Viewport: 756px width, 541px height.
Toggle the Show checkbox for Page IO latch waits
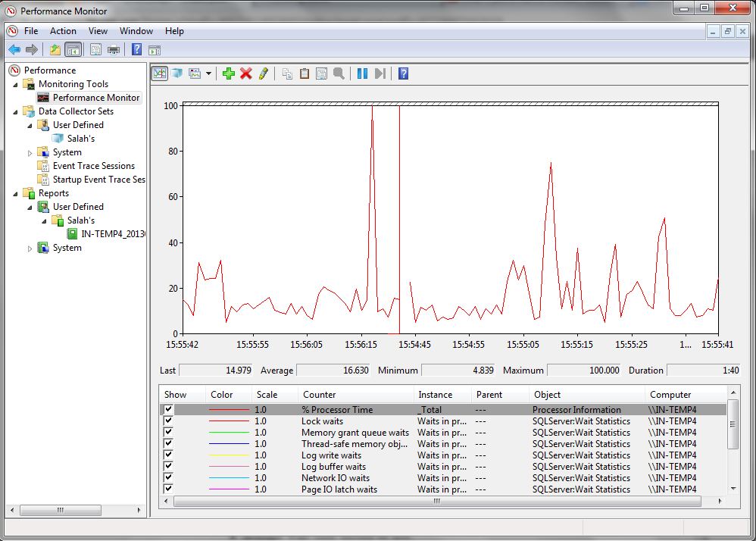pyautogui.click(x=168, y=489)
